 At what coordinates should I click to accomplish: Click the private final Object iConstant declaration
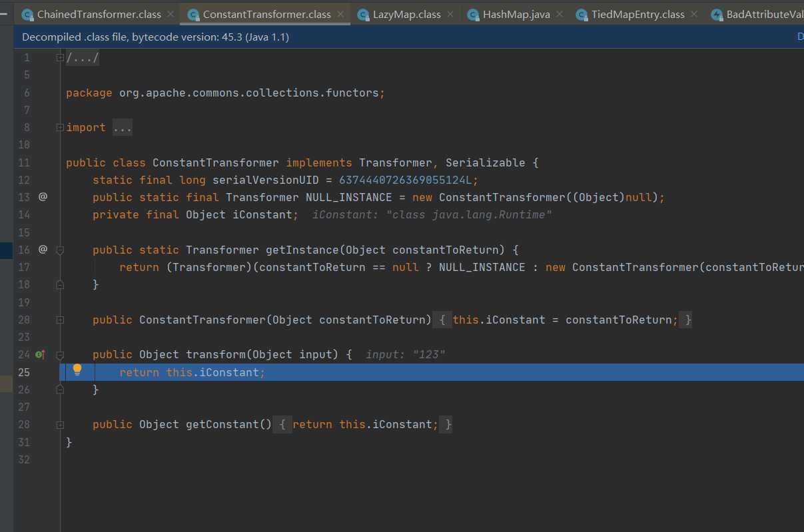pyautogui.click(x=195, y=214)
